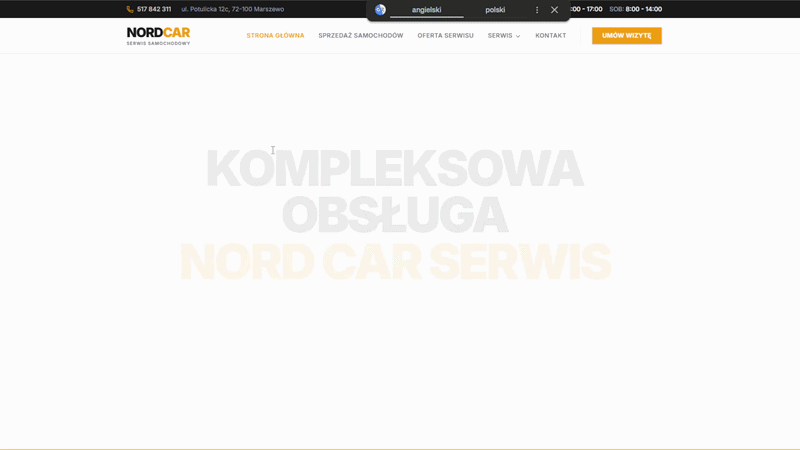This screenshot has width=800, height=450.
Task: Click the Kompleksowa Obsługa heading
Action: (x=395, y=191)
